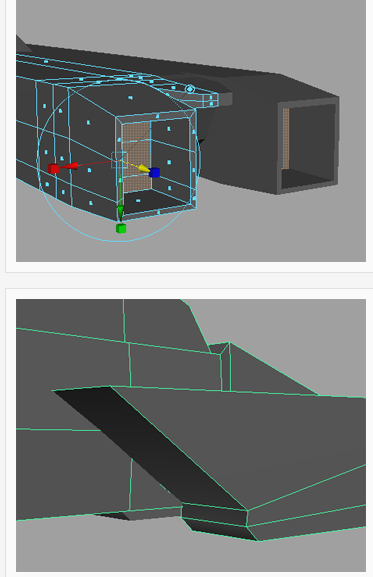
Task: Select the brown hatched face inside selected box
Action: click(136, 157)
